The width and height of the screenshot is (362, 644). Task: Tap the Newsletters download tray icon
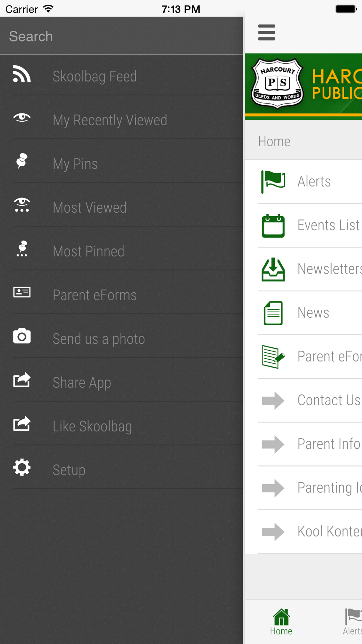(x=273, y=269)
